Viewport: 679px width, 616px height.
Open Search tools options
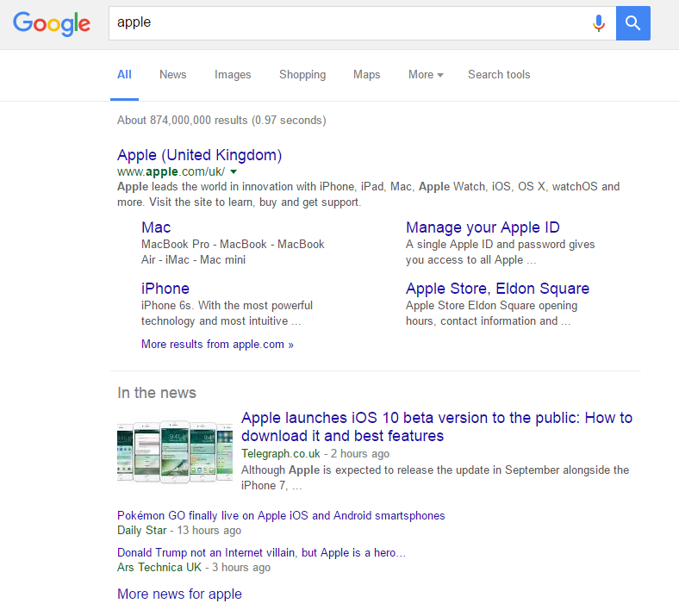499,74
